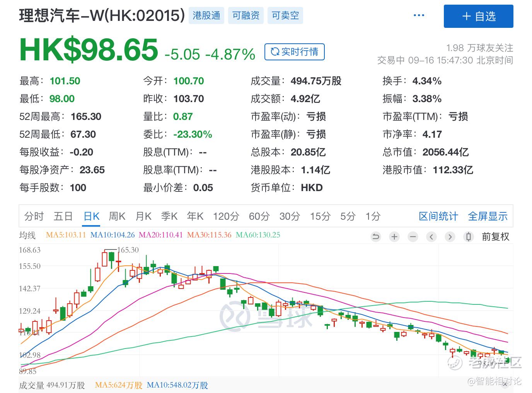Select the candlestick style icon
The width and height of the screenshot is (532, 393).
[469, 236]
